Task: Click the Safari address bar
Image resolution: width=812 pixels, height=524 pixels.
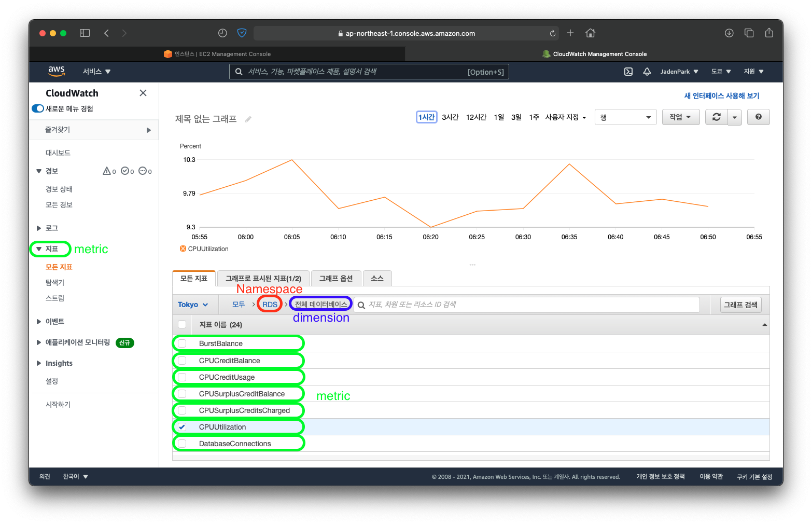Action: point(407,33)
